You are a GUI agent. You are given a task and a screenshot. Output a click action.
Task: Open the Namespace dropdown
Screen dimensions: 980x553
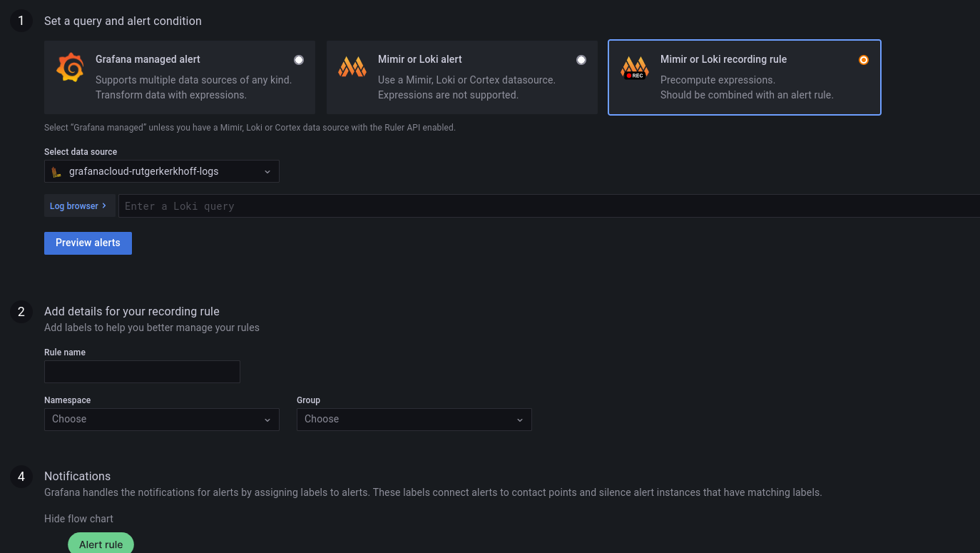(x=162, y=419)
